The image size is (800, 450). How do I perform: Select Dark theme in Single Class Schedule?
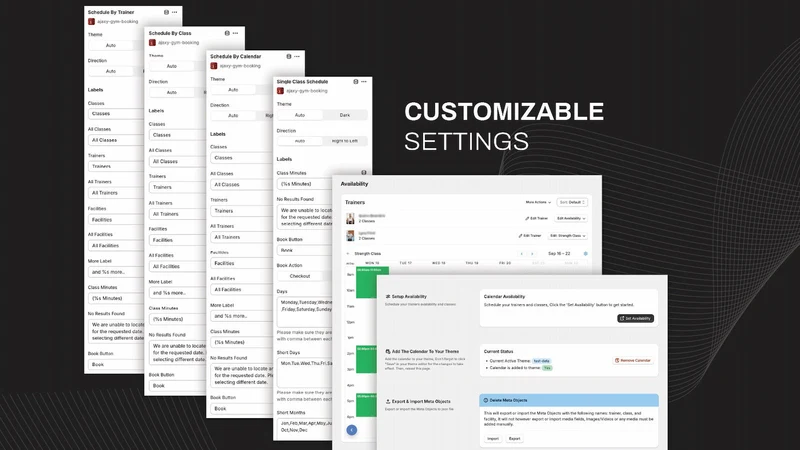[x=345, y=115]
